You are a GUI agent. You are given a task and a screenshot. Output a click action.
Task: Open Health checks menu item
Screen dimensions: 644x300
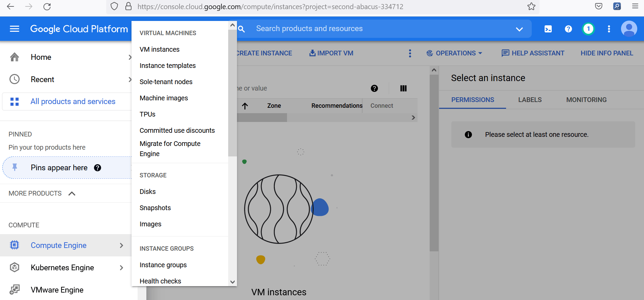160,281
